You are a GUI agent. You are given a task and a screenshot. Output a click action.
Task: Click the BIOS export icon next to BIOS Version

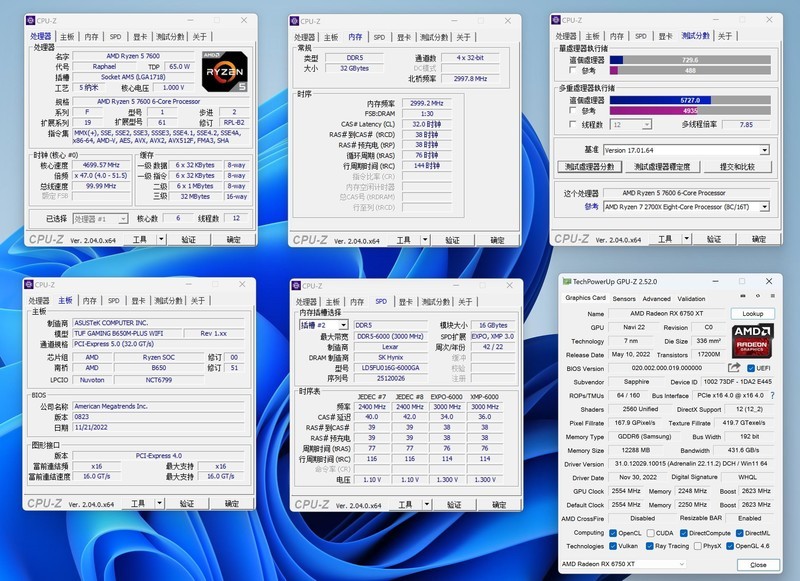[735, 366]
